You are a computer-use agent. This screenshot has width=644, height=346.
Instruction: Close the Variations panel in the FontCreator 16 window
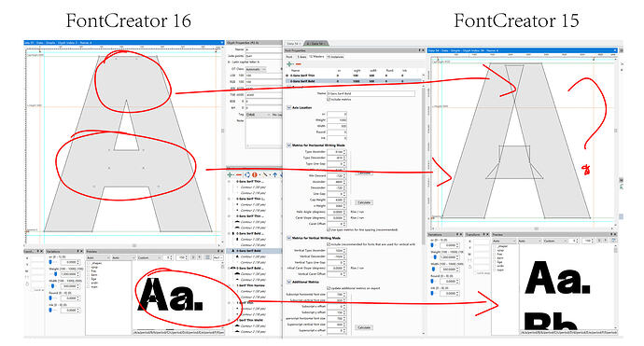tap(81, 251)
